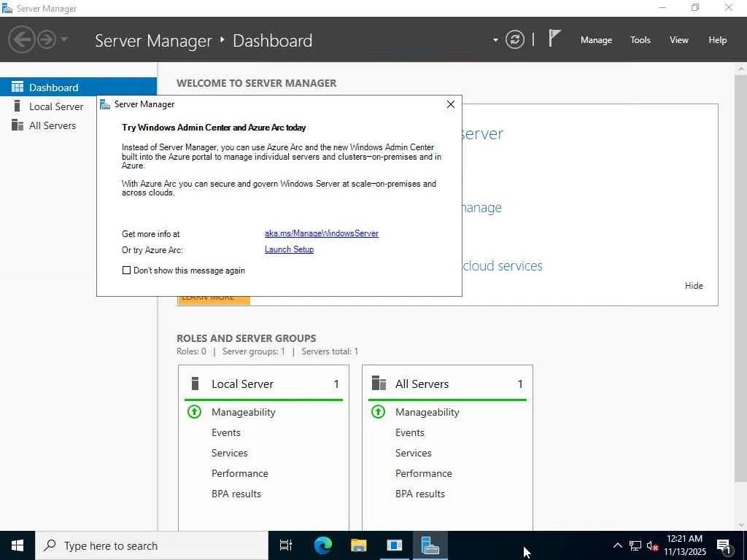Click Hide in the welcome panel

694,286
